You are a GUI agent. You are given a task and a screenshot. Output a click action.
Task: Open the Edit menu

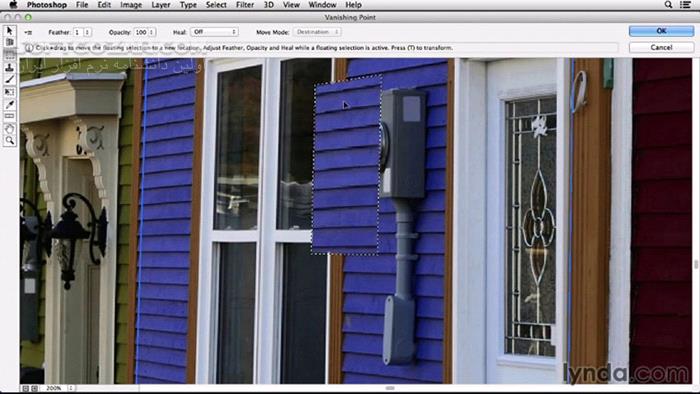tap(104, 5)
